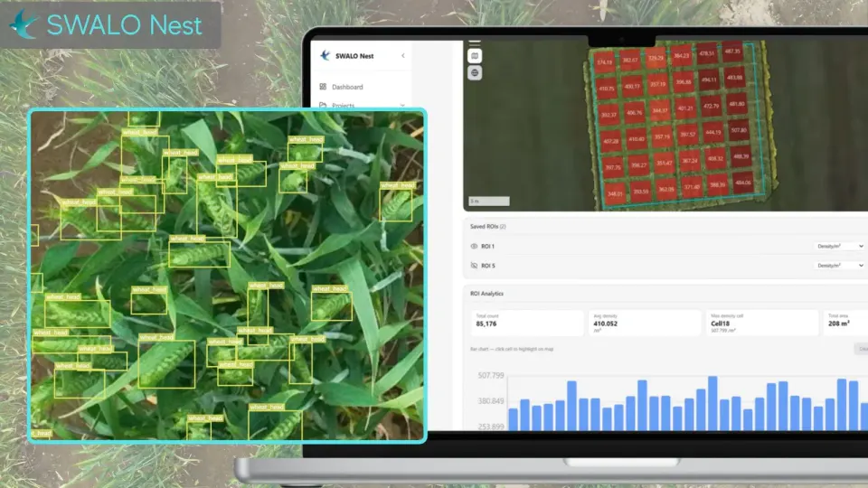This screenshot has width=868, height=488.
Task: Collapse the sidebar with the chevron arrow
Action: (x=403, y=55)
